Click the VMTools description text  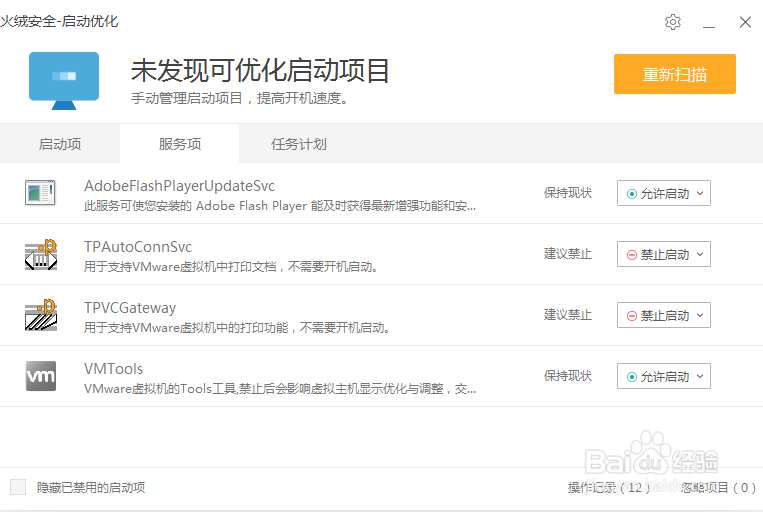(280, 388)
